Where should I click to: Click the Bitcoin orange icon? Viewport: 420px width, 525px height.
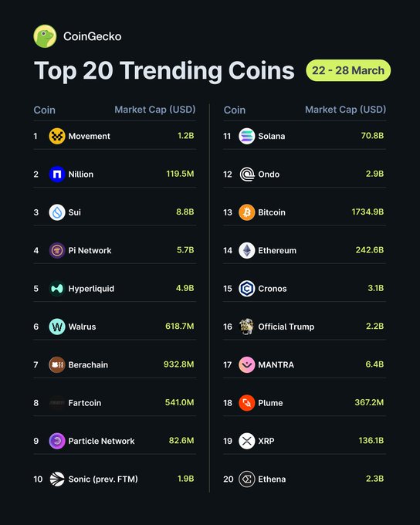coord(247,212)
